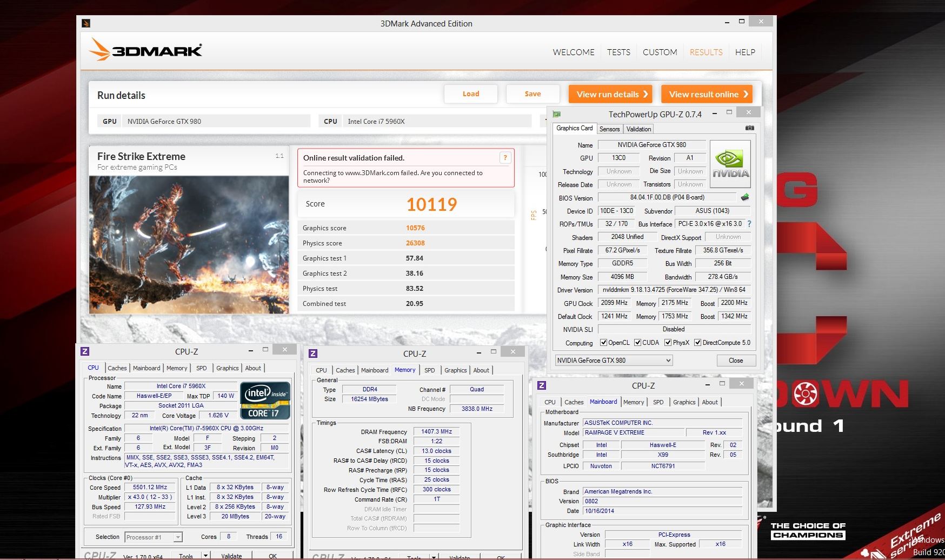The height and width of the screenshot is (560, 945).
Task: Click the CPU name field Intel Core i7 5960X in Run details
Action: [x=437, y=121]
